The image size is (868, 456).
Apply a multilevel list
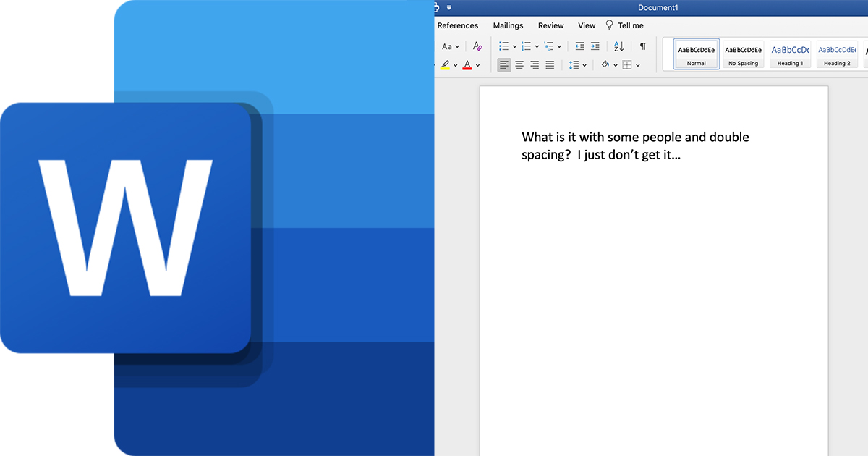548,46
